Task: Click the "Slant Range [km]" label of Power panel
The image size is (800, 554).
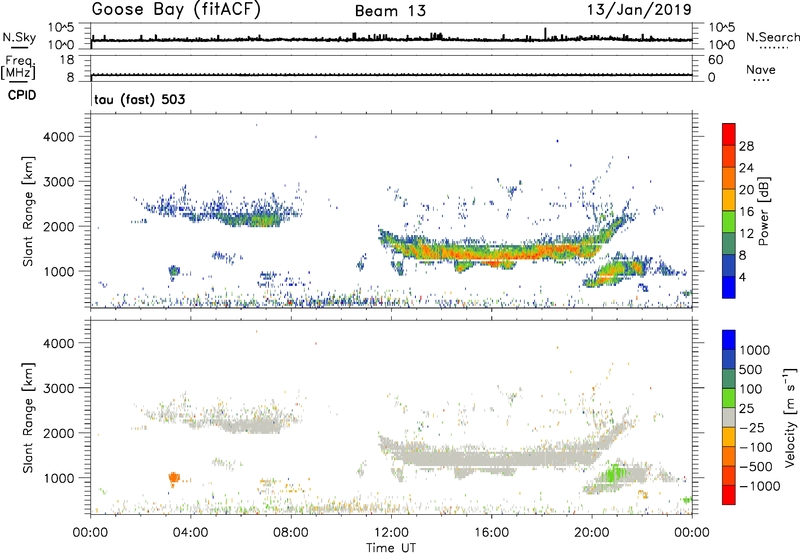Action: (28, 211)
